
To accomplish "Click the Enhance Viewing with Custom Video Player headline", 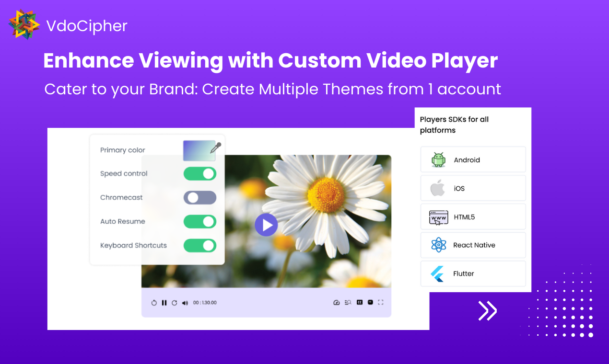I will click(x=270, y=61).
